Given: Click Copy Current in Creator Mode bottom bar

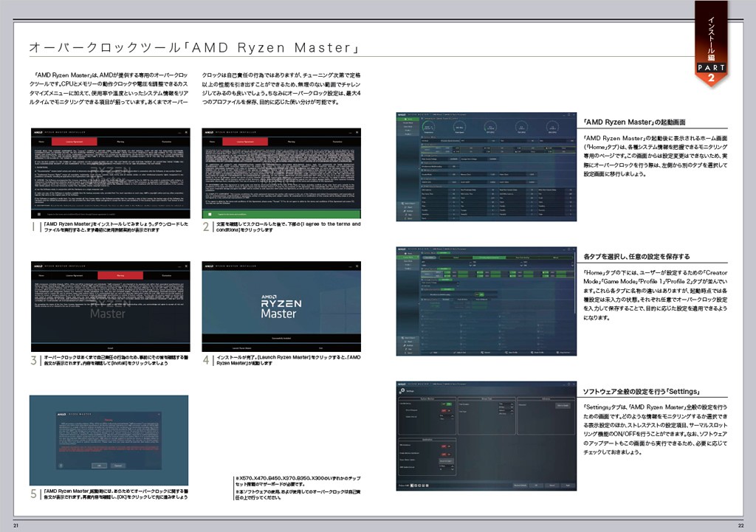Looking at the screenshot, I should tap(563, 353).
